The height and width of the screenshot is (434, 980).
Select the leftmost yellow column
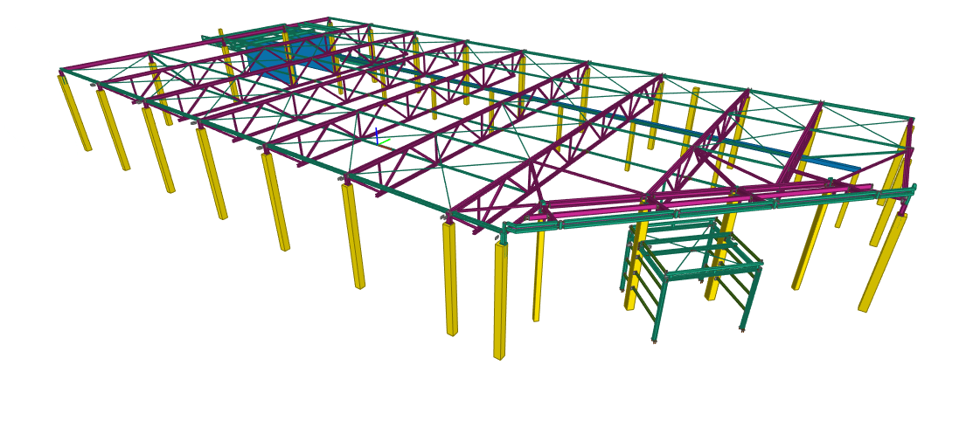(74, 114)
